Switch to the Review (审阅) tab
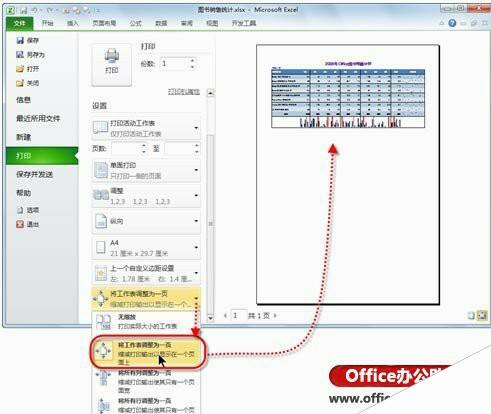Viewport: 491px width, 414px height. click(x=187, y=23)
